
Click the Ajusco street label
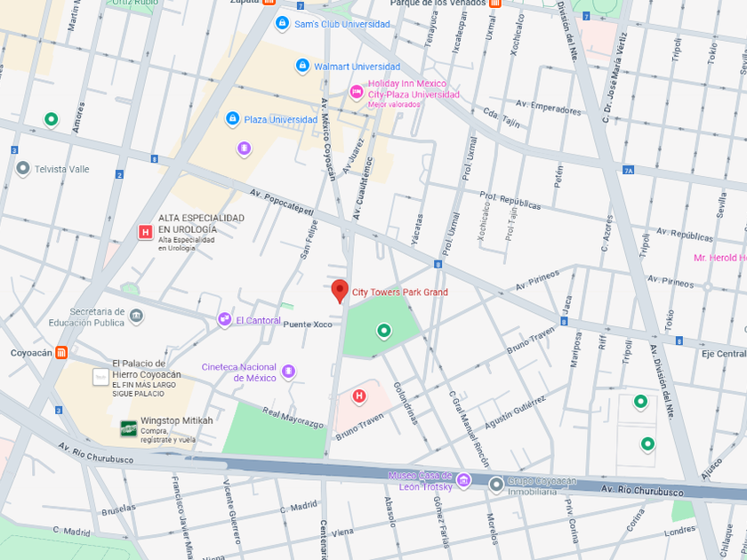711,468
